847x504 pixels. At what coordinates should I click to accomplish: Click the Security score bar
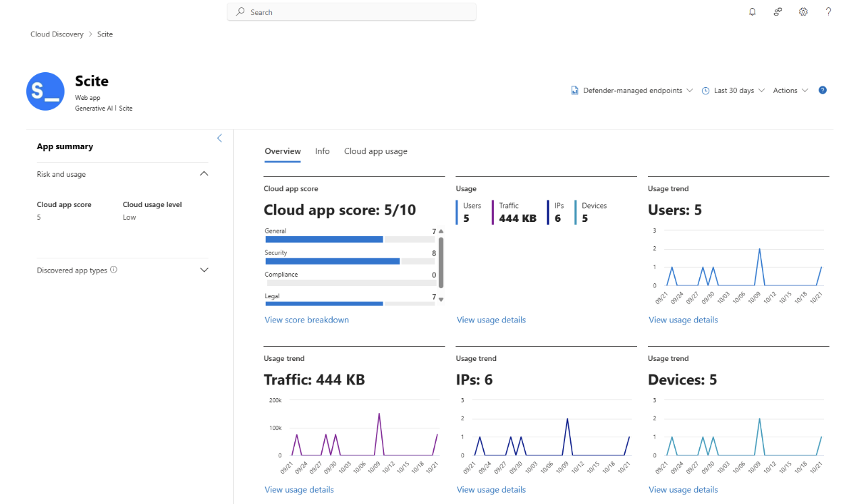pyautogui.click(x=350, y=261)
